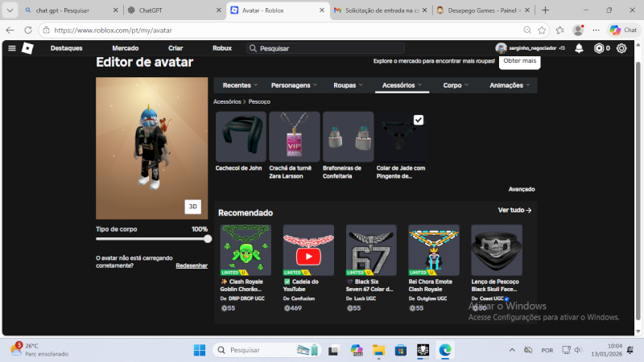View site information lock icon
Image resolution: width=644 pixels, height=362 pixels.
pyautogui.click(x=47, y=30)
